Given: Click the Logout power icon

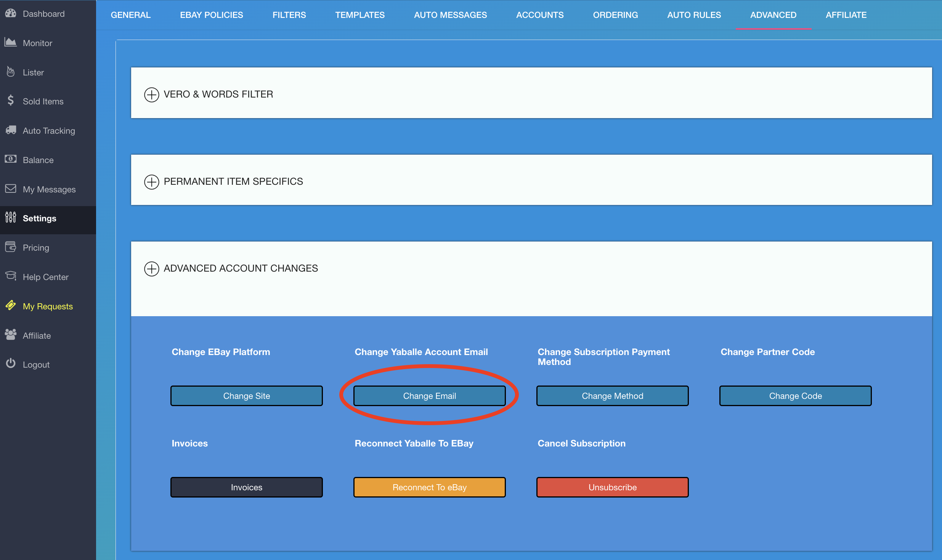Looking at the screenshot, I should pyautogui.click(x=11, y=363).
